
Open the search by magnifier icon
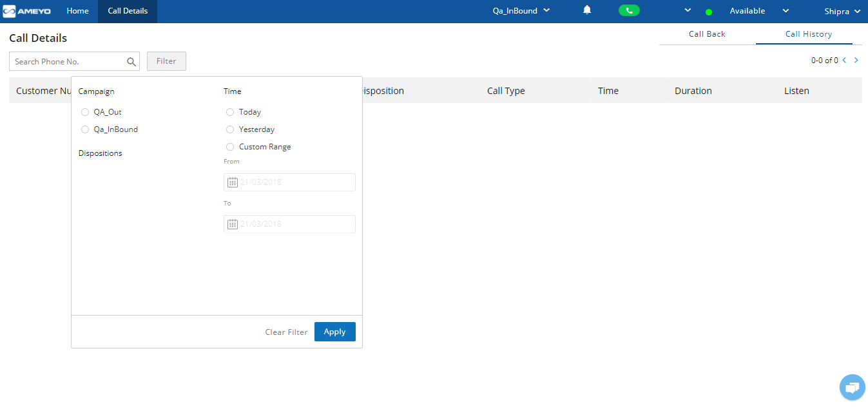[x=131, y=61]
